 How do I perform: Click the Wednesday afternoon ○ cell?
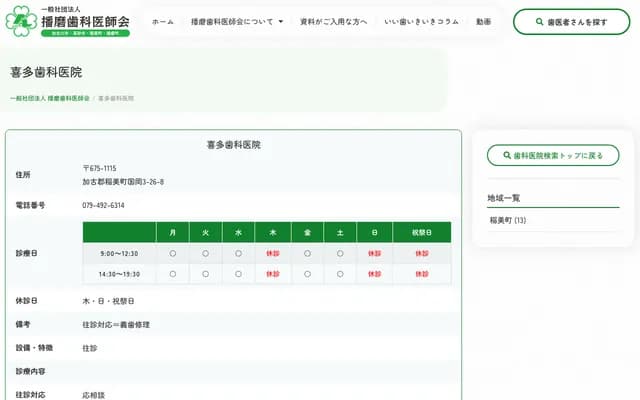tap(238, 274)
